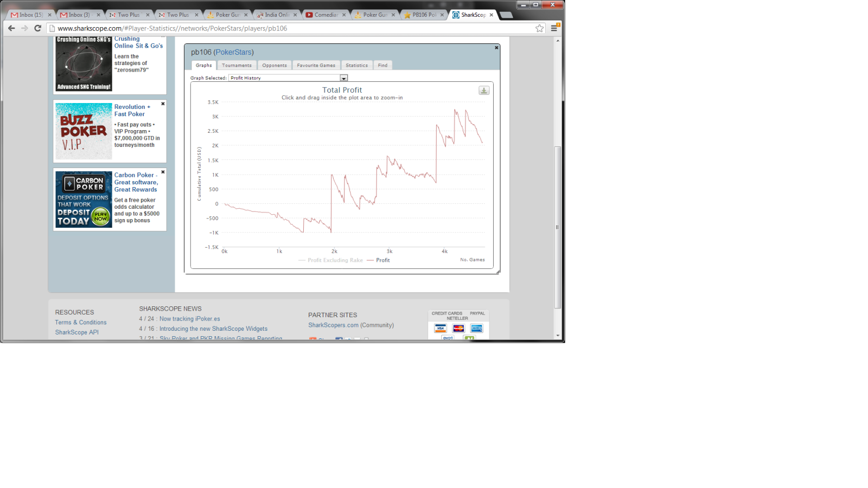Click the scrollbar up arrow
Screen dimensions: 868x488
tap(557, 41)
